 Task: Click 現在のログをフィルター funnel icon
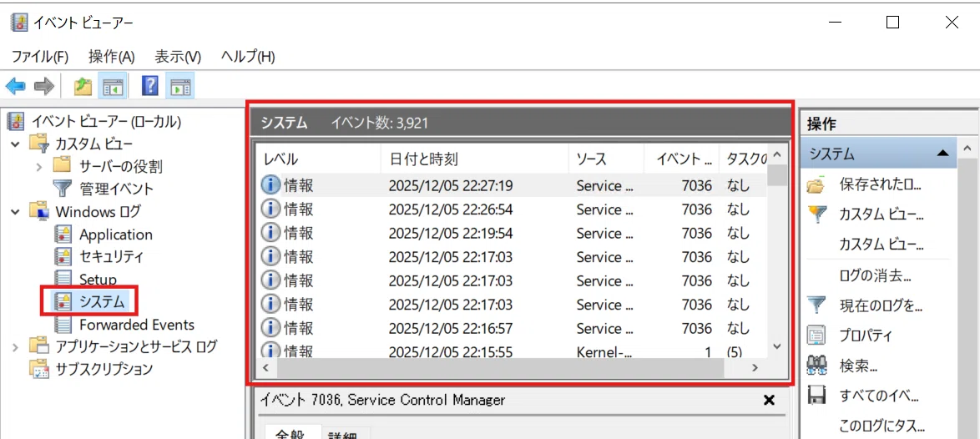pos(817,305)
